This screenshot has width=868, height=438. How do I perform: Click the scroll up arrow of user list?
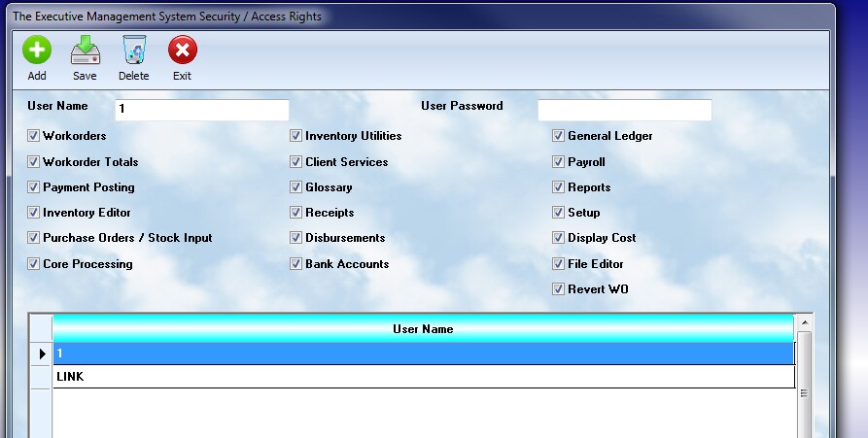tap(804, 321)
